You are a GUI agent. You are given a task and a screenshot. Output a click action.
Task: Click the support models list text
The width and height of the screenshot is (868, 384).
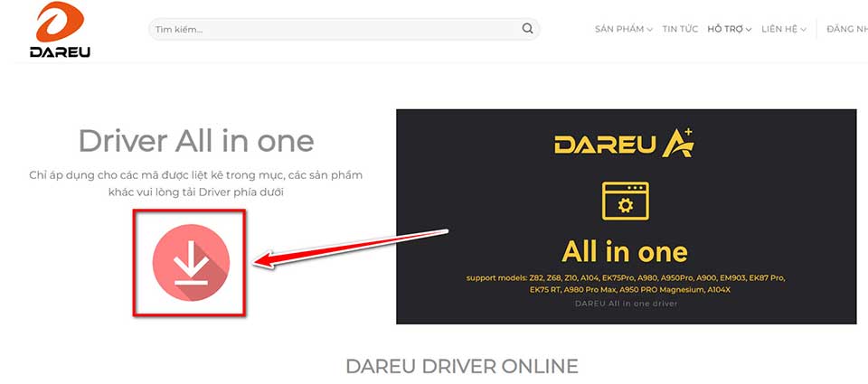pyautogui.click(x=626, y=284)
